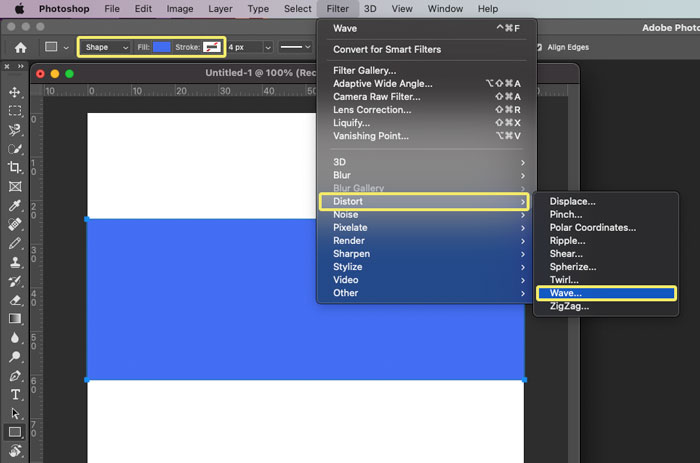This screenshot has height=463, width=700.
Task: Choose Adaptive Wide Angle filter
Action: point(426,83)
